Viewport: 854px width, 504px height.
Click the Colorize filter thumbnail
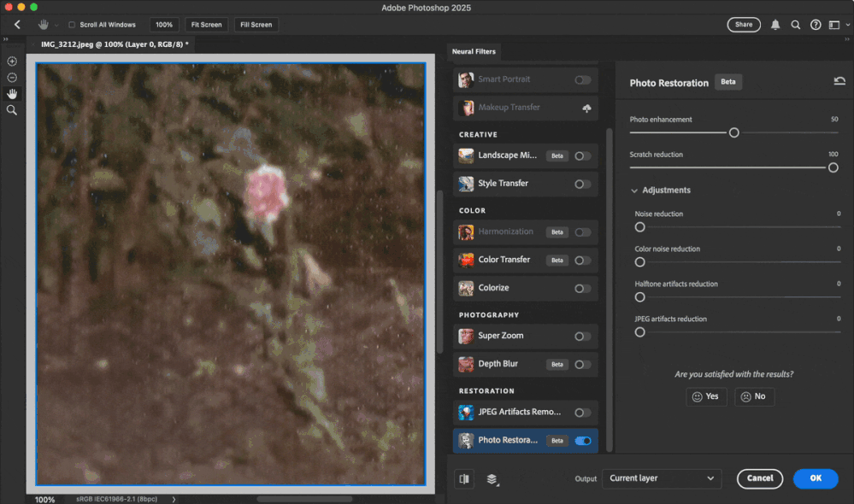pyautogui.click(x=466, y=289)
